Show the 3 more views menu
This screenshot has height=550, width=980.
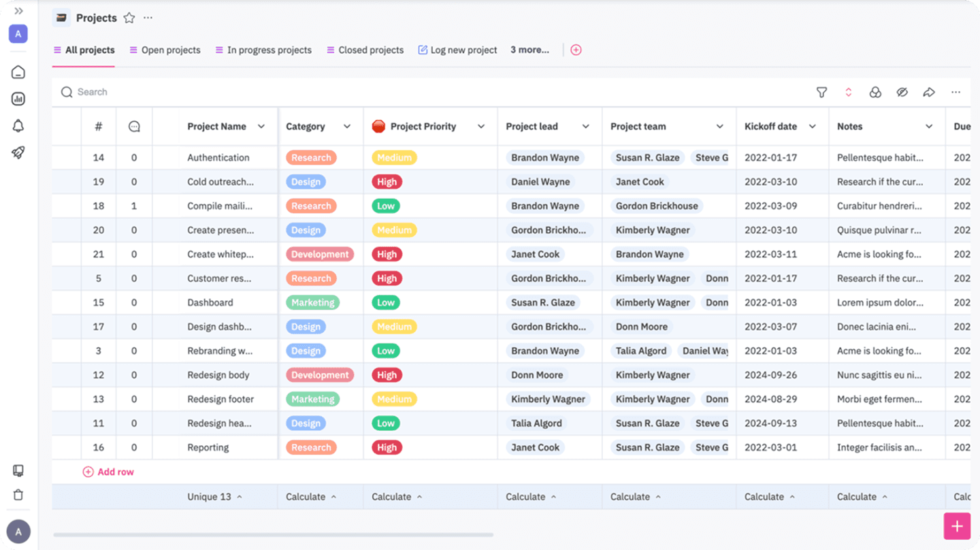click(529, 50)
